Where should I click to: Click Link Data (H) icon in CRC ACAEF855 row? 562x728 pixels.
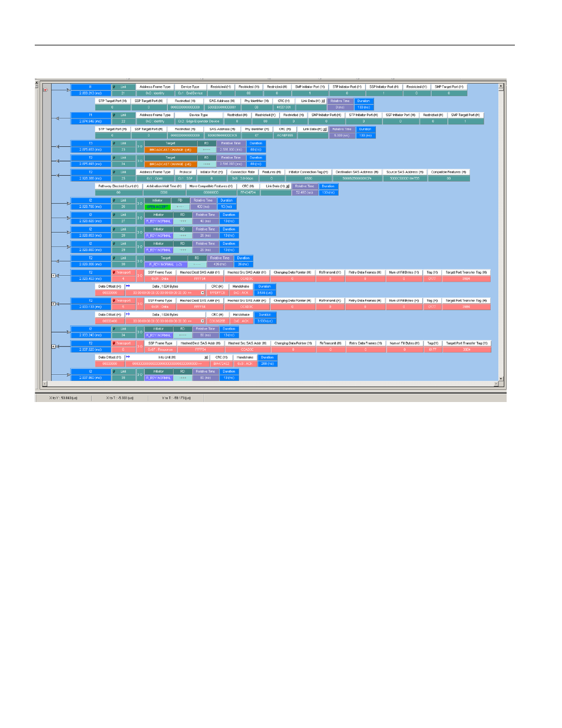[x=325, y=129]
